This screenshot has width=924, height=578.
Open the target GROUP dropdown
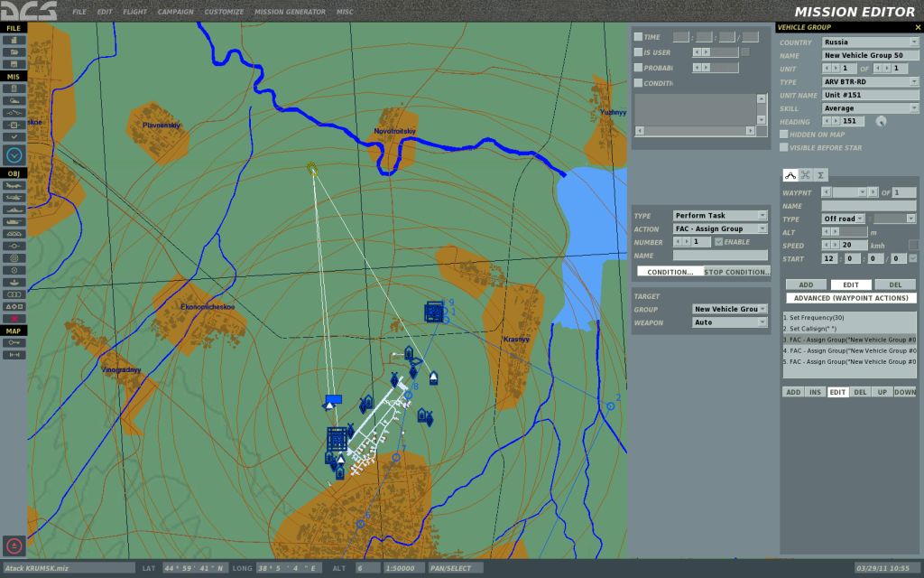[x=729, y=309]
